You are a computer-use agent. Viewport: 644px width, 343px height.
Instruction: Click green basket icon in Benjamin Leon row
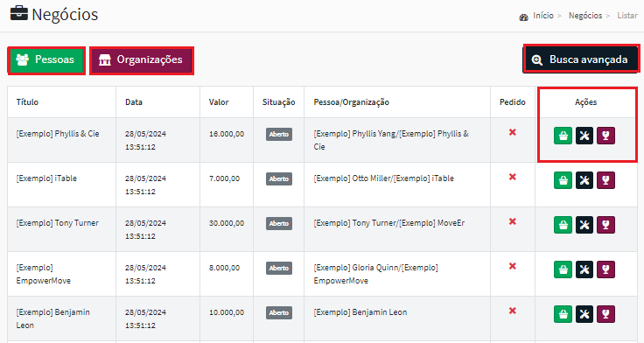click(x=563, y=314)
